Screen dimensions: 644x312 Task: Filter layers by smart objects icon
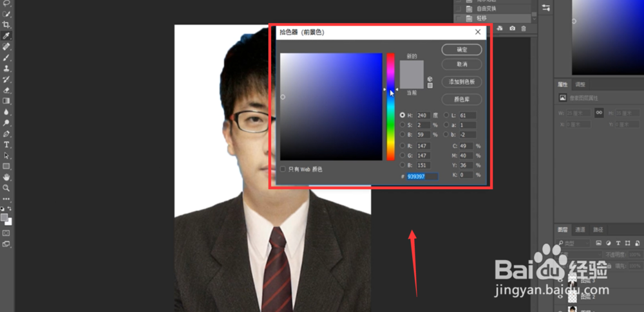pyautogui.click(x=638, y=243)
